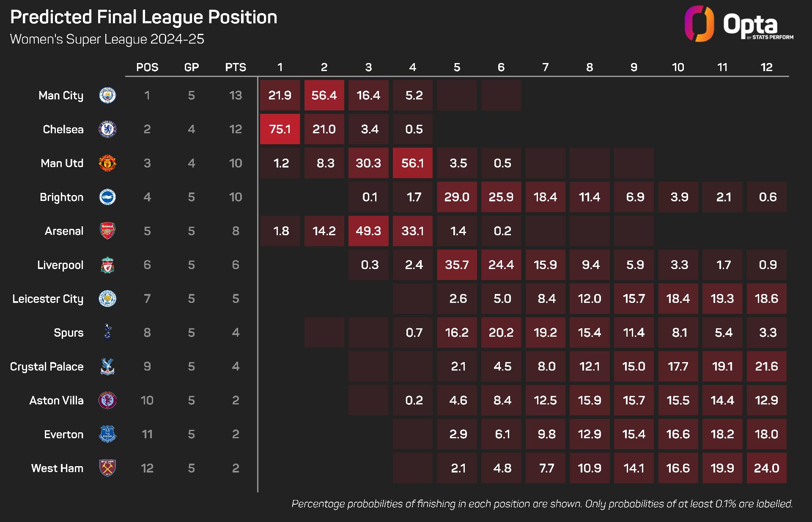Click the Brighton club crest
Screen dimensions: 812x522
click(107, 197)
